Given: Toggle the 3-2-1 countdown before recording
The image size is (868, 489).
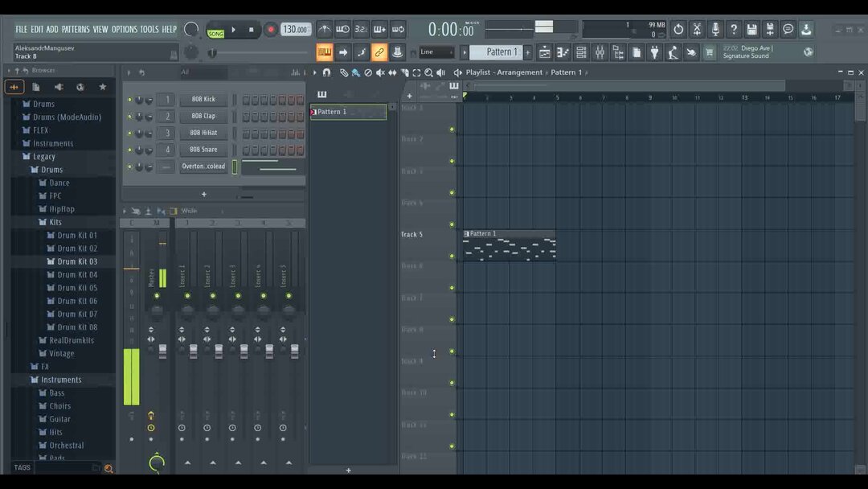Looking at the screenshot, I should [x=361, y=29].
